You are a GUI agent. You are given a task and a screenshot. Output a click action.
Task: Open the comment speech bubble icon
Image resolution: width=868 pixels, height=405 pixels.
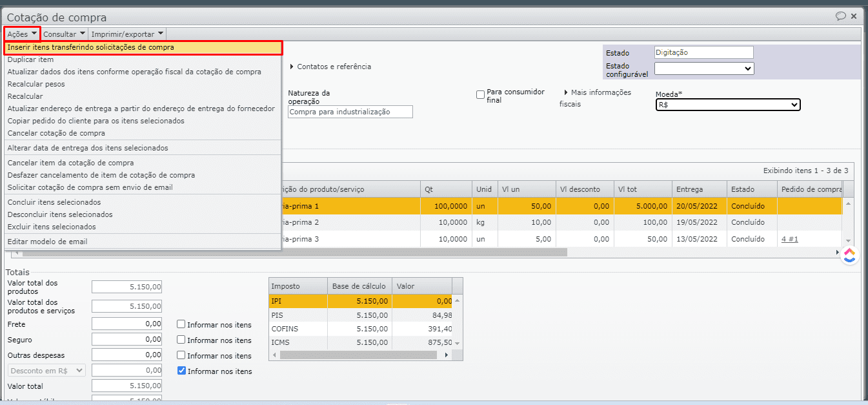[840, 16]
